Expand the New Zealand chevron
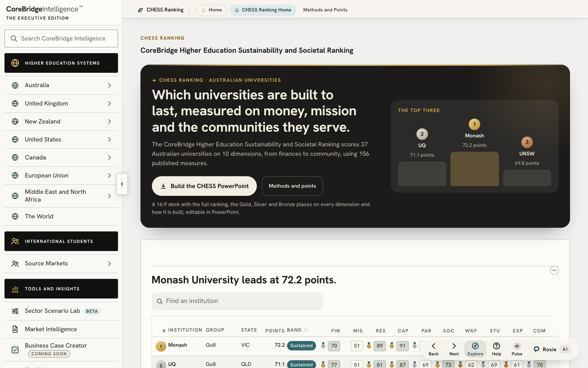 pyautogui.click(x=109, y=121)
